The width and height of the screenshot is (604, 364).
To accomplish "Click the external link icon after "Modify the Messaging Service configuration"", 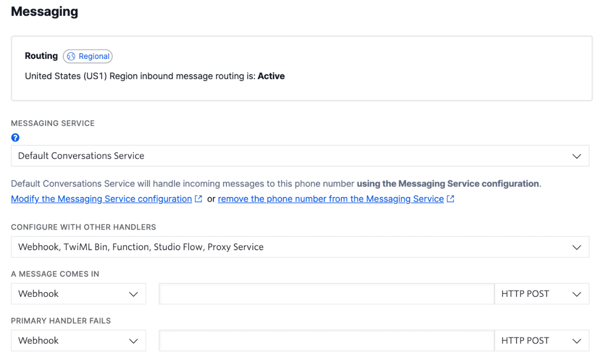I will click(x=199, y=199).
